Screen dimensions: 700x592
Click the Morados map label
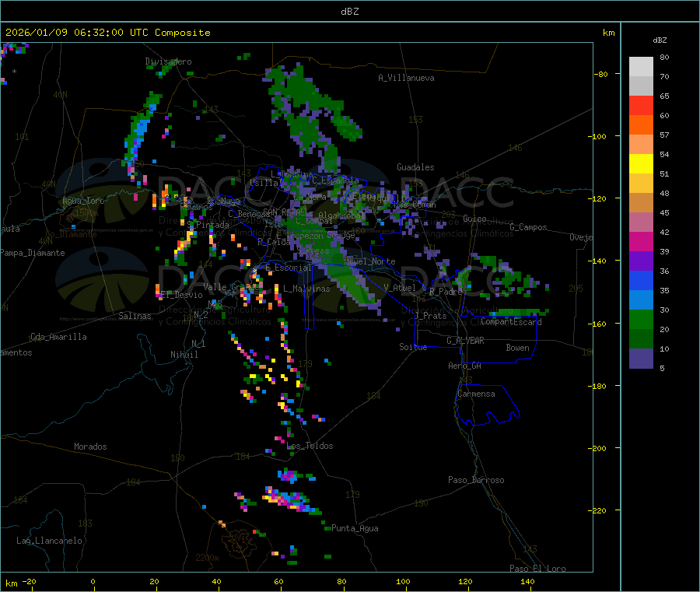point(90,447)
